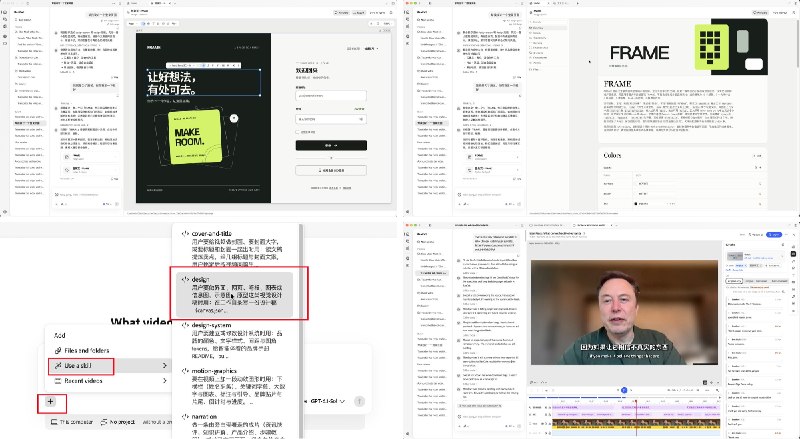Select the Chinese headline text box on canvas

coord(204,83)
